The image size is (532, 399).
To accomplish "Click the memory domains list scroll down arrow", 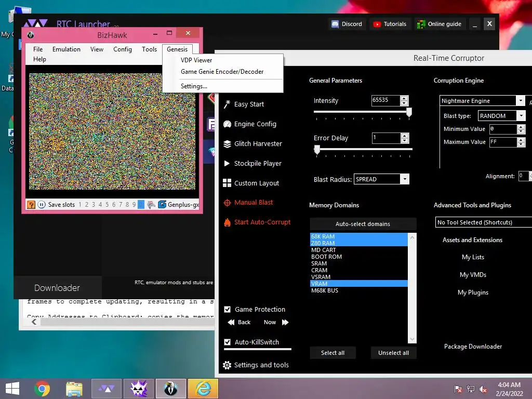I will (x=412, y=339).
